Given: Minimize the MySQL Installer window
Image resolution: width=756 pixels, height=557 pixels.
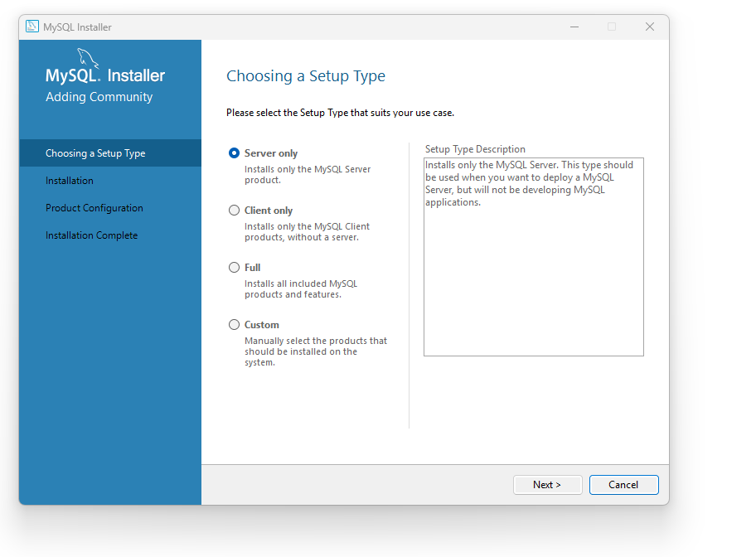Looking at the screenshot, I should 574,27.
